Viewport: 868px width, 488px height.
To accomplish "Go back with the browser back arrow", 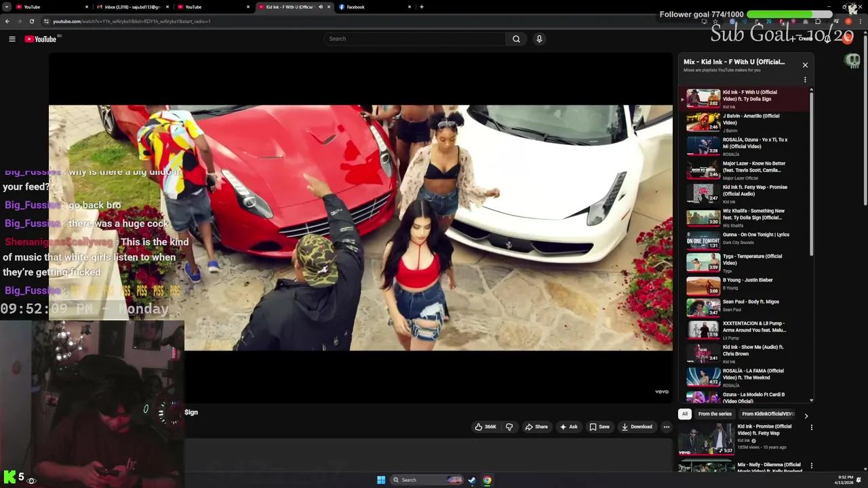I will [x=7, y=21].
